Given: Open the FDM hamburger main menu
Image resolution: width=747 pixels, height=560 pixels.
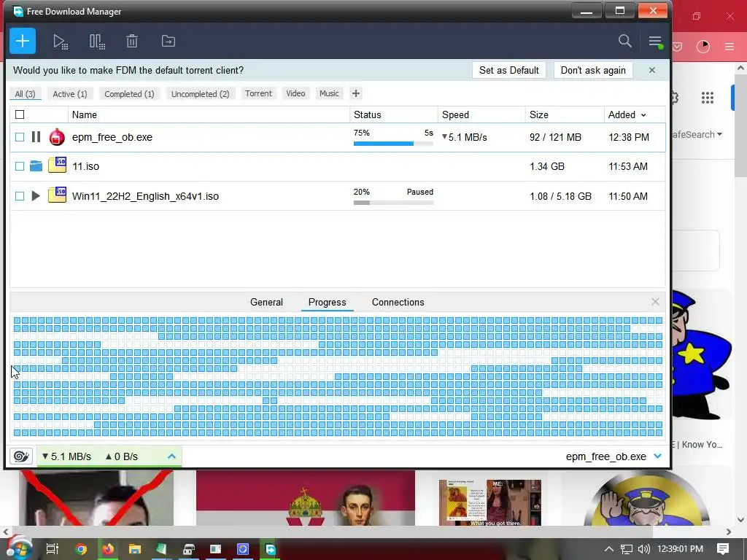Looking at the screenshot, I should point(656,42).
